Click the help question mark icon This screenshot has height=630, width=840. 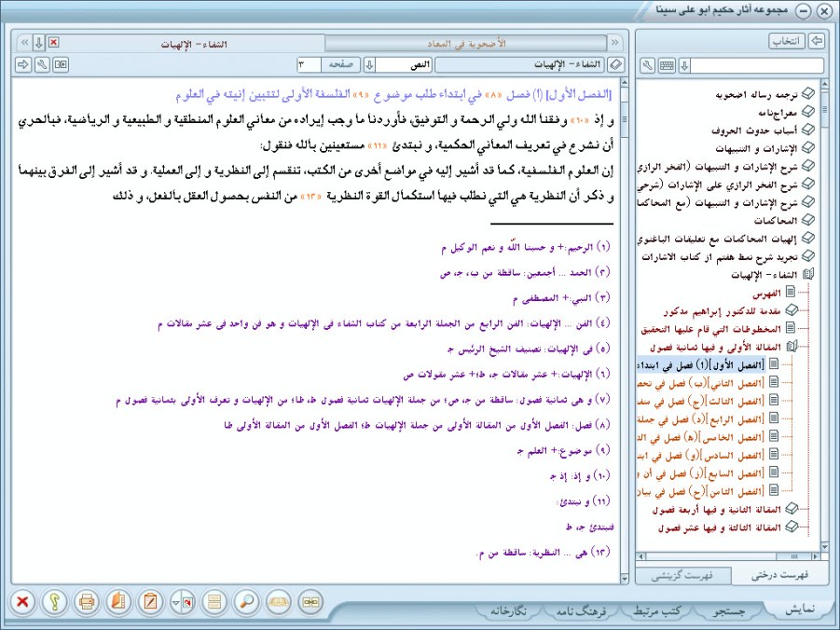(x=54, y=601)
